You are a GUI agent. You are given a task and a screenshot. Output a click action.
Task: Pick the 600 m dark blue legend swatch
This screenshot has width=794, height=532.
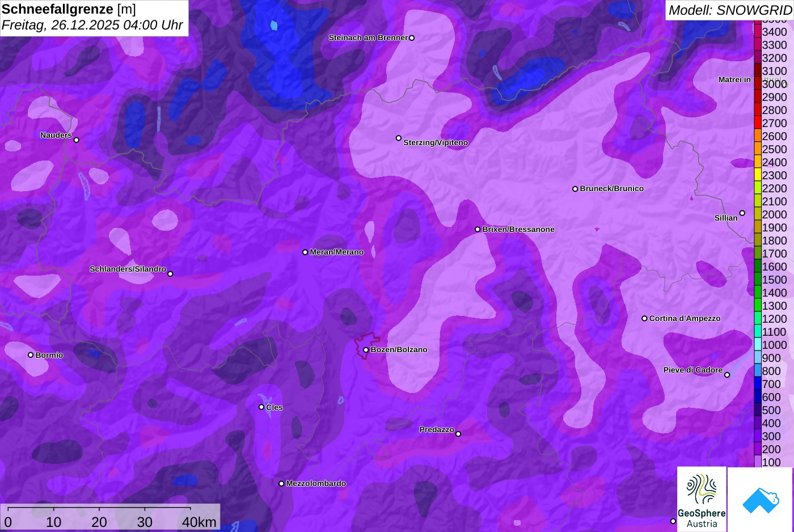click(758, 396)
